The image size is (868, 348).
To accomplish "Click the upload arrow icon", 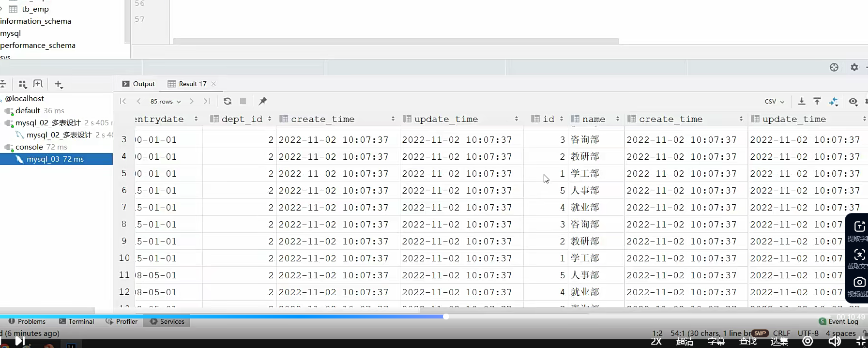I will (817, 101).
